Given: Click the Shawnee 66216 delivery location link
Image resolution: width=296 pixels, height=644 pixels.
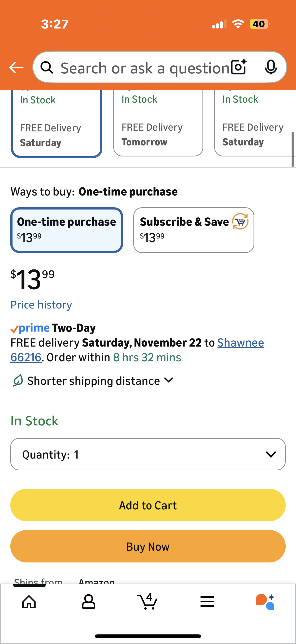Looking at the screenshot, I should [x=240, y=343].
